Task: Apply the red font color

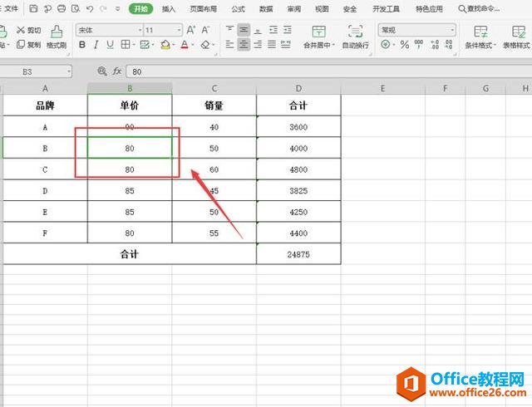Action: pos(185,44)
